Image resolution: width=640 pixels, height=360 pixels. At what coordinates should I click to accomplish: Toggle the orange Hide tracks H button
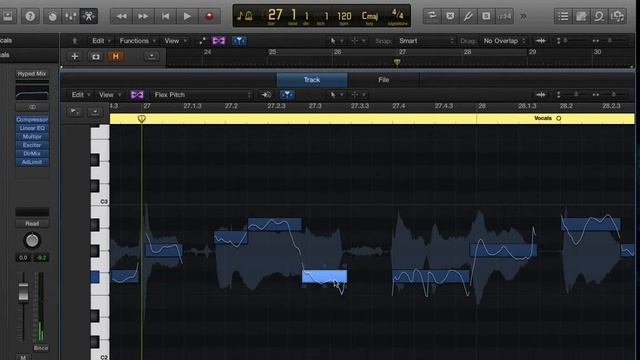(x=116, y=56)
